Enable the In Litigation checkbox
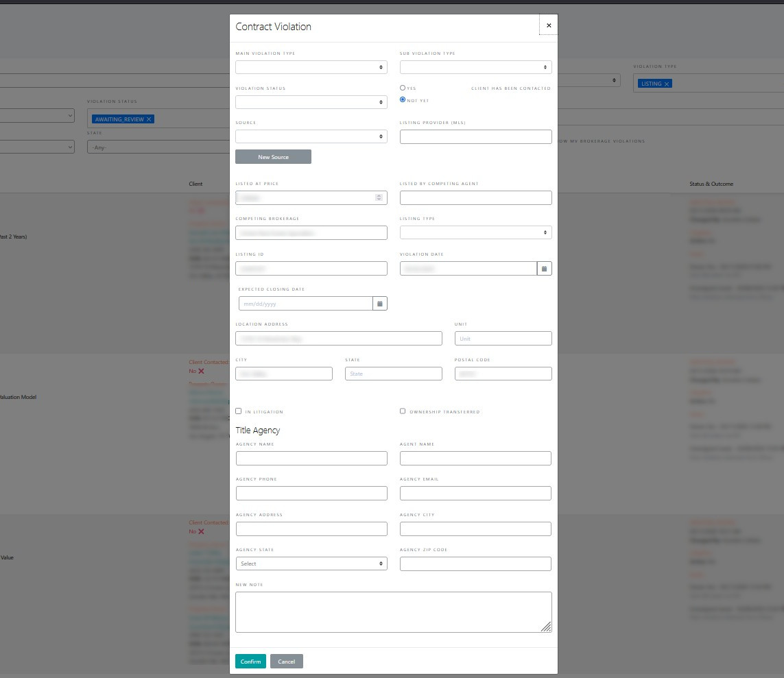The height and width of the screenshot is (678, 784). [238, 411]
